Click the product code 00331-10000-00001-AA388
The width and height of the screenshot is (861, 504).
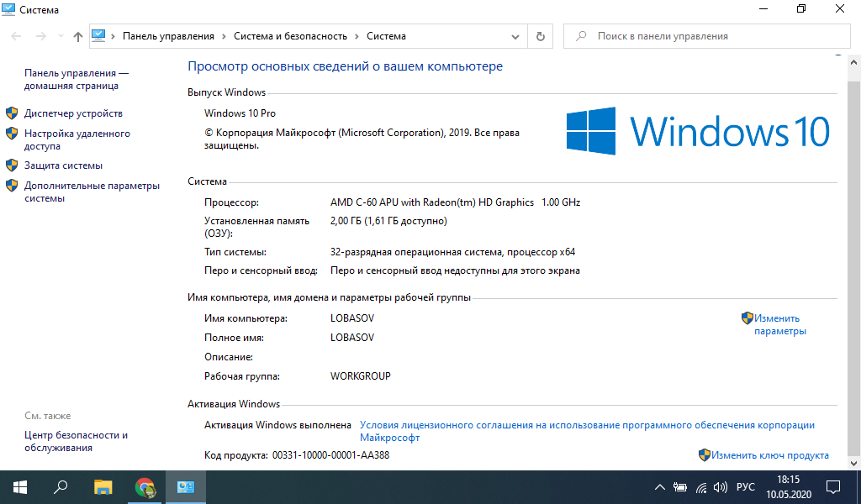[x=330, y=455]
